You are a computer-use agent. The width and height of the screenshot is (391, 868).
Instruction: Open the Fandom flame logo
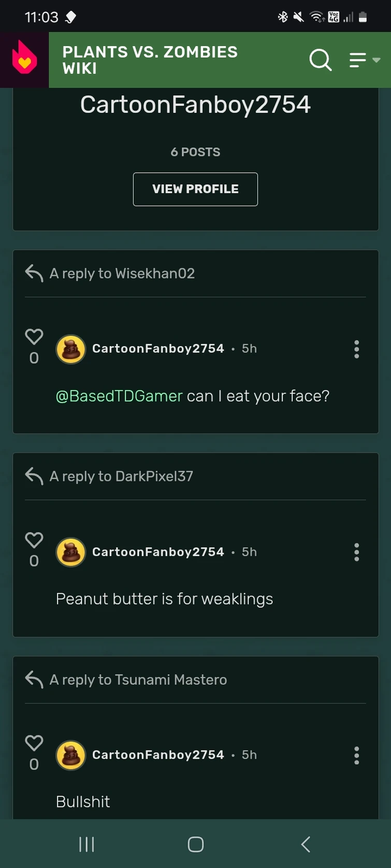pyautogui.click(x=24, y=59)
